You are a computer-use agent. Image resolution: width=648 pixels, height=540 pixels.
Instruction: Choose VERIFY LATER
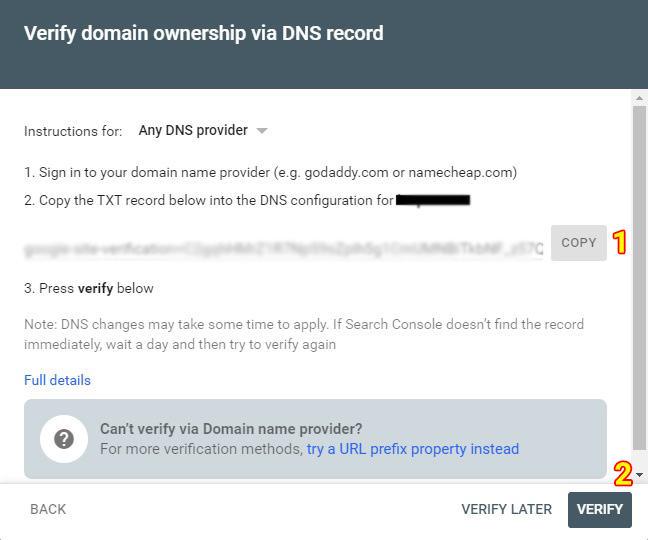pos(506,509)
